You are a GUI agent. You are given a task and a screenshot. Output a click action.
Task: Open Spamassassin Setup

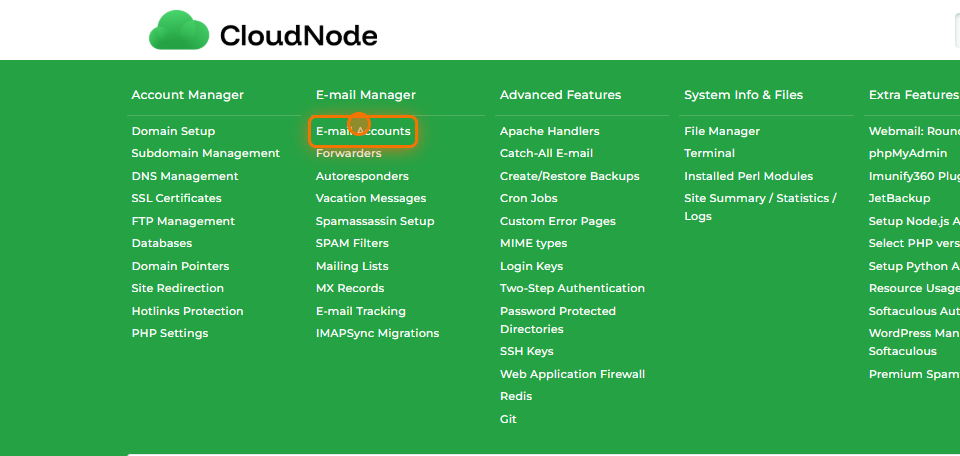point(375,221)
